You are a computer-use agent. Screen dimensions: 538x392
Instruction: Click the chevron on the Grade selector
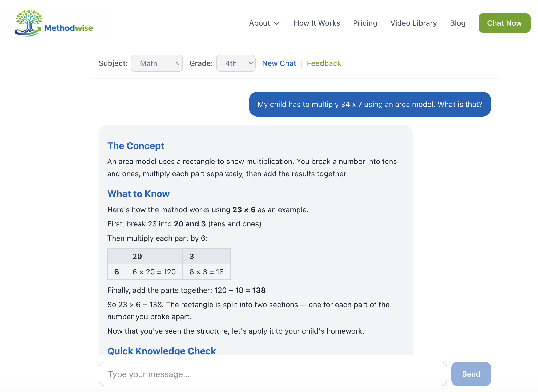[x=250, y=63]
